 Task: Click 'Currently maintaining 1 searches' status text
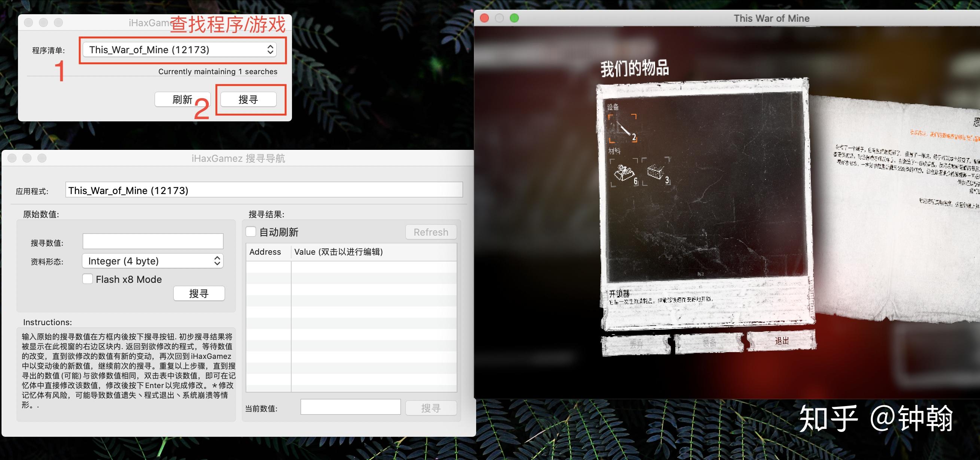coord(217,72)
